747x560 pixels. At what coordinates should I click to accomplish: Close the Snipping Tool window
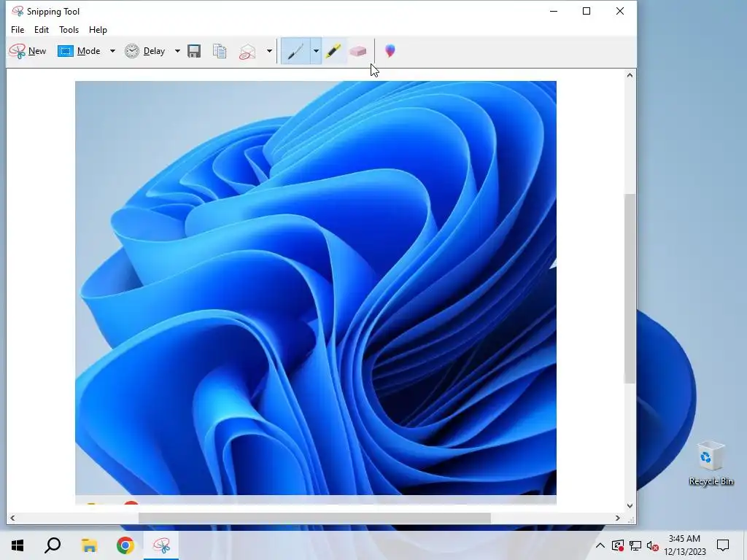click(x=620, y=11)
